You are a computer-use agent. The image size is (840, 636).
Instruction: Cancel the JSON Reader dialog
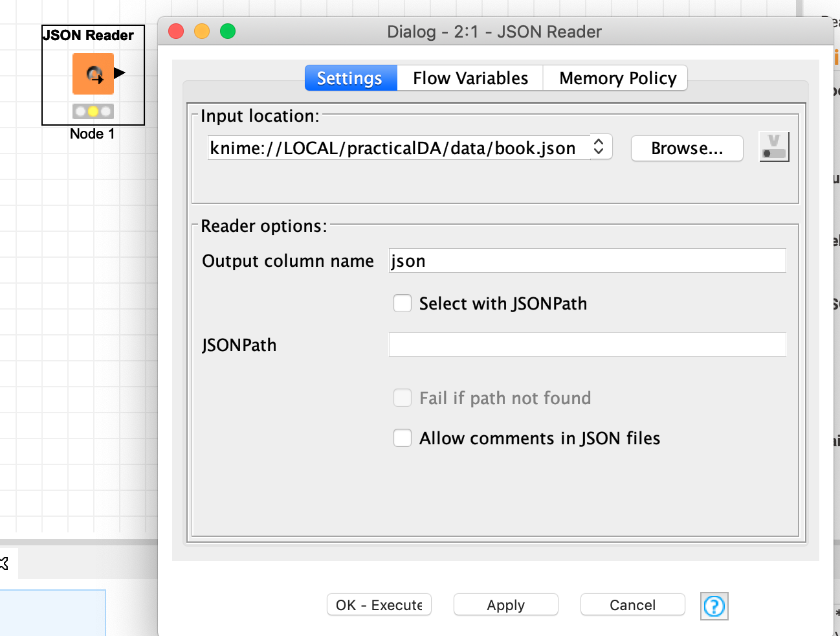pos(633,605)
